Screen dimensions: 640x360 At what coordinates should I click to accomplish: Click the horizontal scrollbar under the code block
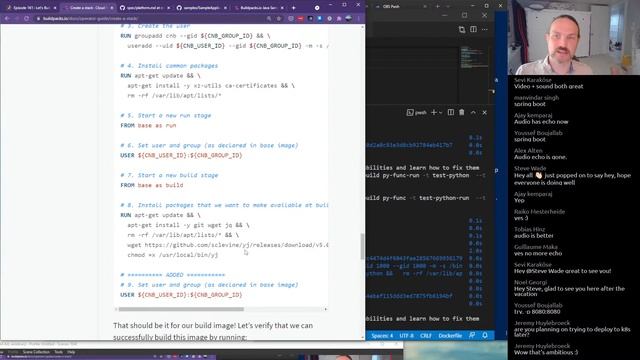coord(181,309)
